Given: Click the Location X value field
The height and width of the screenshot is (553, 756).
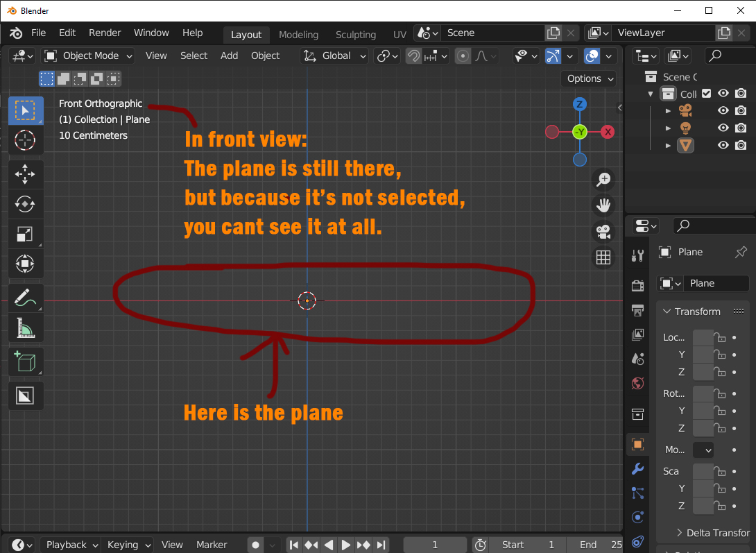Looking at the screenshot, I should click(x=703, y=337).
